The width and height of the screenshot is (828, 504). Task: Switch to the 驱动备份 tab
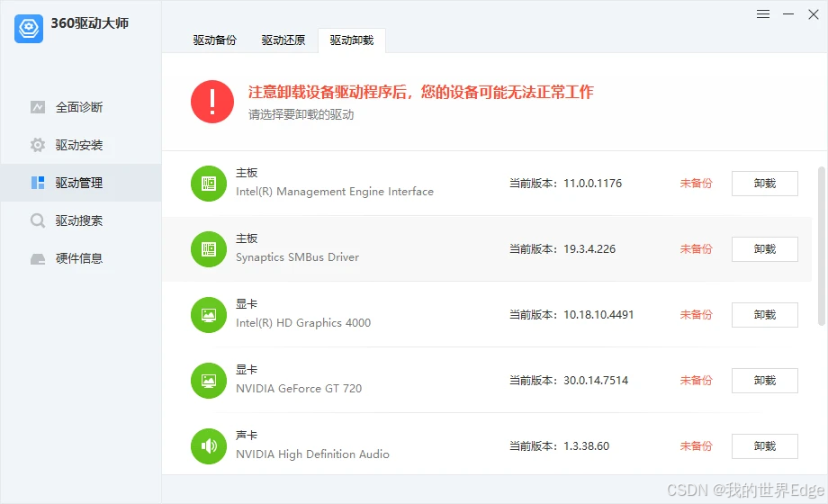point(215,40)
